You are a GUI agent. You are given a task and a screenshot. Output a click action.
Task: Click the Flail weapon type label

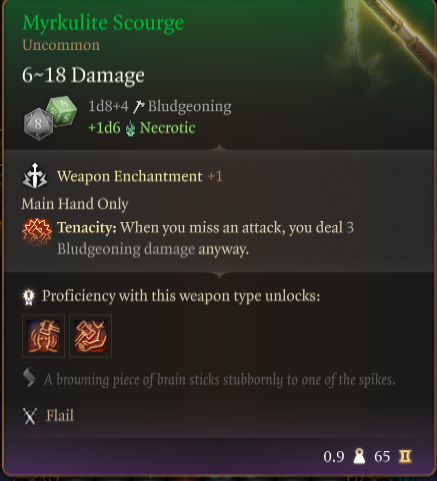60,416
